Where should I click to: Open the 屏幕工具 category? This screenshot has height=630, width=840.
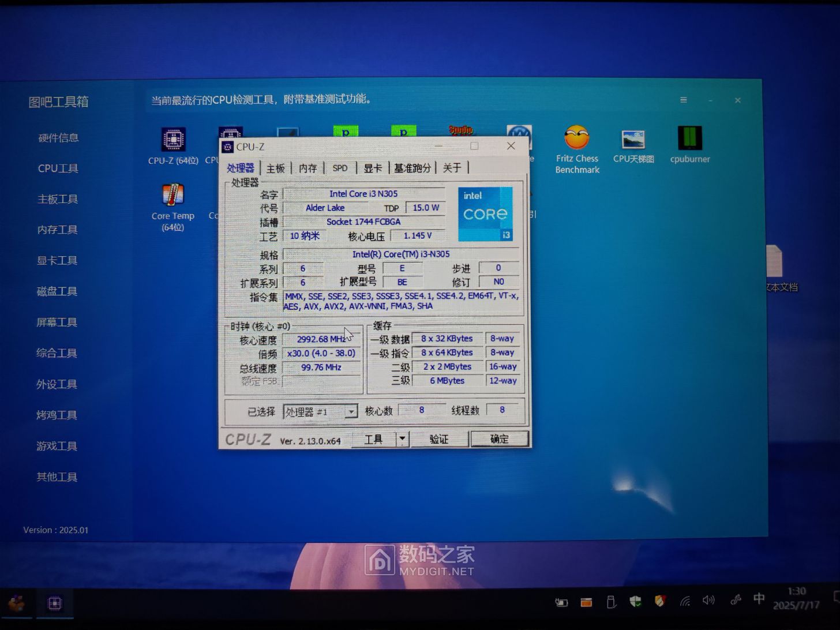coord(57,322)
